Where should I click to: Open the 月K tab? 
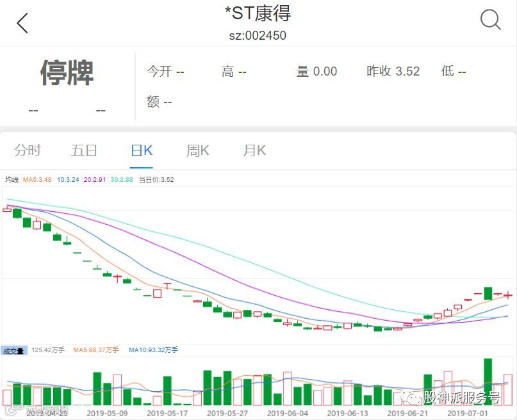coord(254,150)
